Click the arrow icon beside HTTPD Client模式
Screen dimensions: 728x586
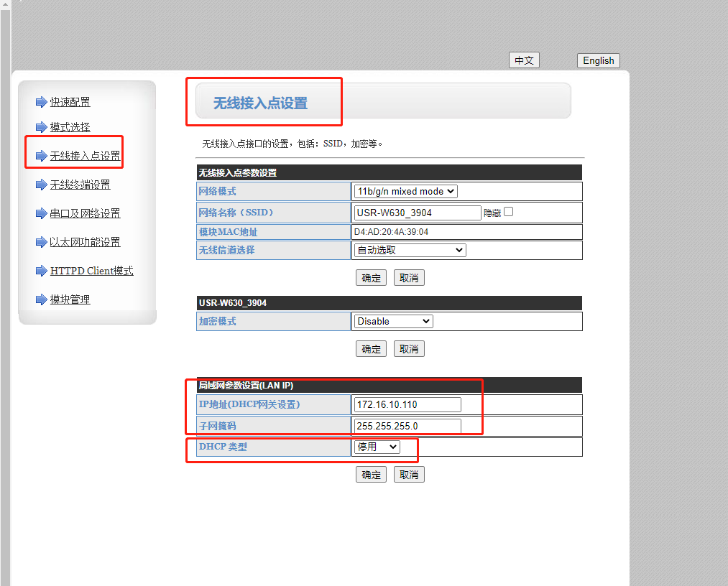click(x=41, y=271)
